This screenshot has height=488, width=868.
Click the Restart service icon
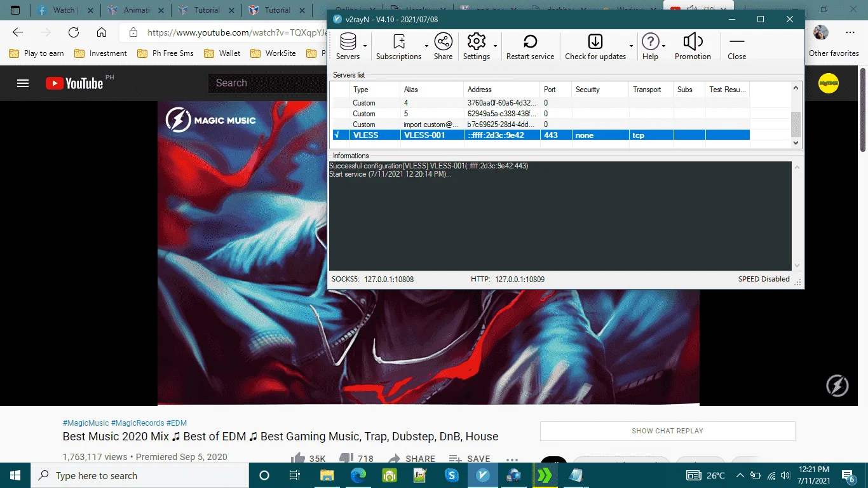pyautogui.click(x=530, y=42)
